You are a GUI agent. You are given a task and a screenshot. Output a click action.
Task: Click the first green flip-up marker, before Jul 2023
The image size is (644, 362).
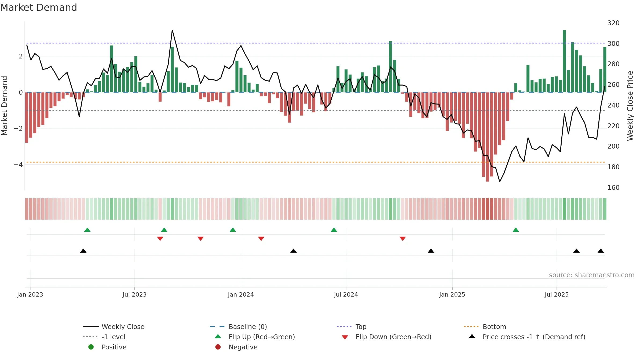[x=87, y=230]
